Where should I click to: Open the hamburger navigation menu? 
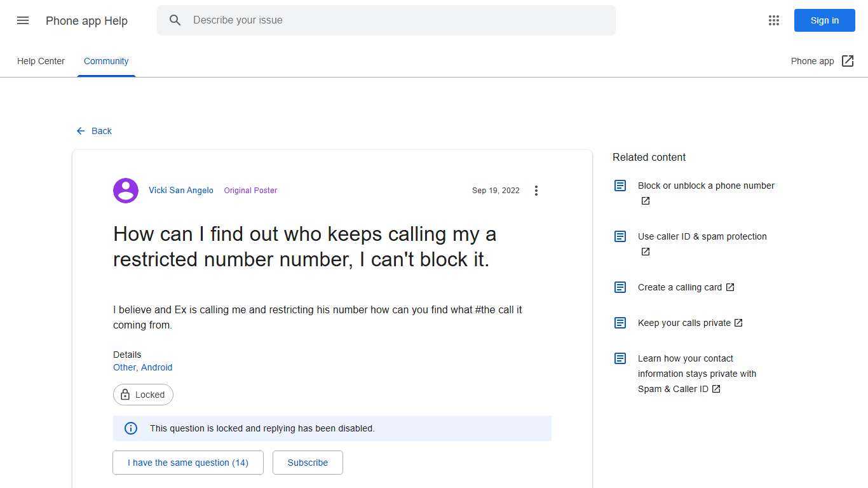pos(22,20)
